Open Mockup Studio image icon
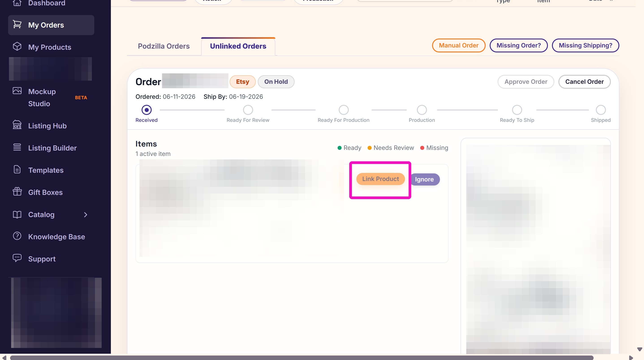Viewport: 644px width, 360px height. (x=17, y=91)
